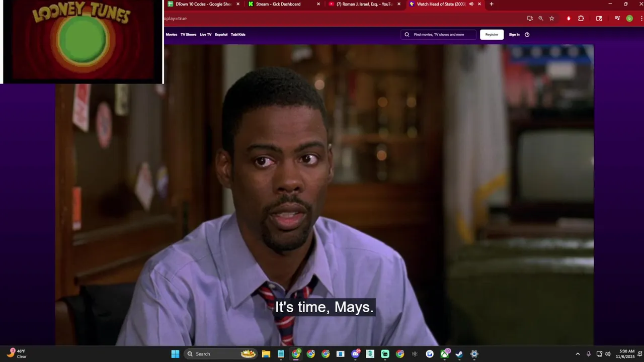644x362 pixels.
Task: Click the Looney Tunes overlay video
Action: click(83, 41)
